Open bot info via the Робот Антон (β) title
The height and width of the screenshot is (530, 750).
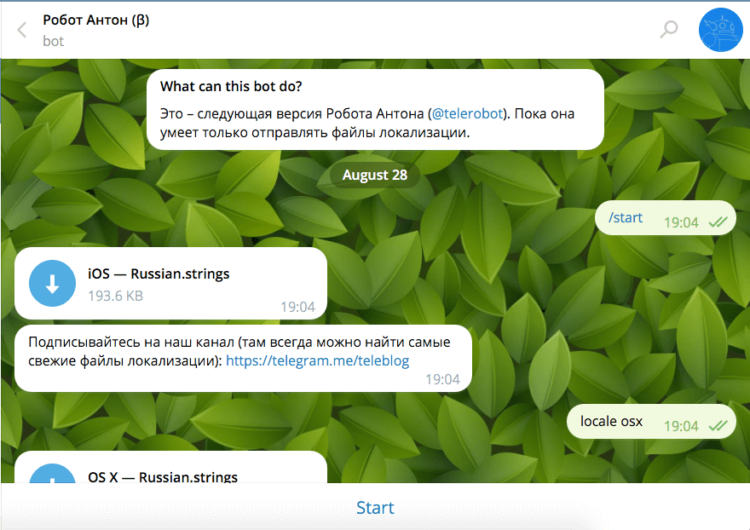tap(96, 20)
